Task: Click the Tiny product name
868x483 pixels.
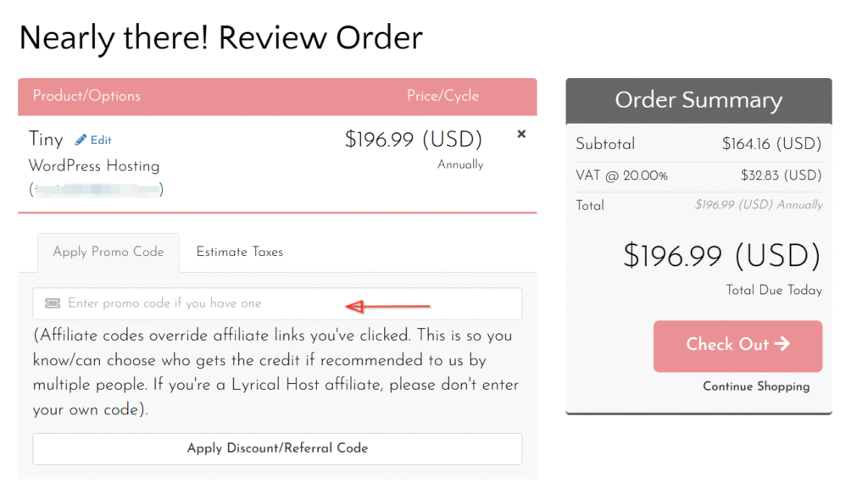Action: (46, 139)
